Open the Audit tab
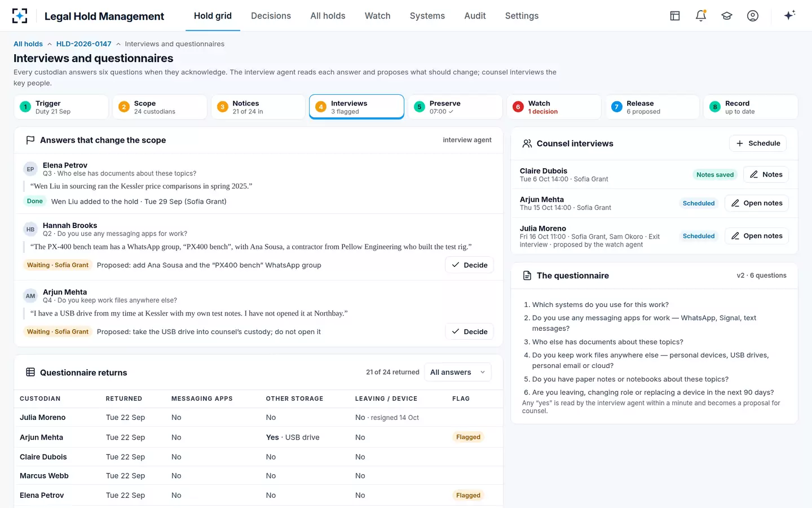812x508 pixels. click(475, 16)
